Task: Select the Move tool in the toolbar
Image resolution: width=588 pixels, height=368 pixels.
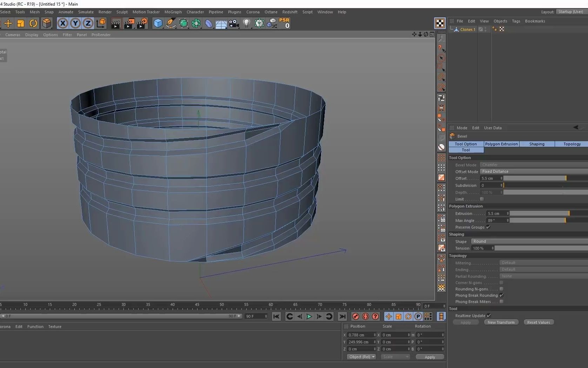Action: click(x=8, y=23)
